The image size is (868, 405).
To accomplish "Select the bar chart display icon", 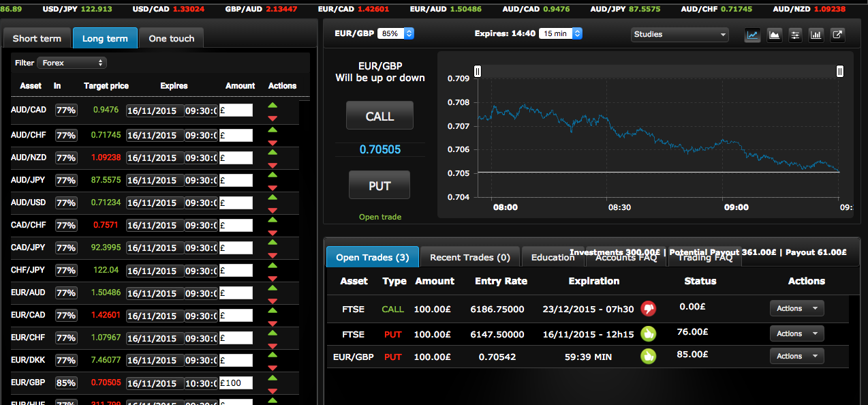I will tap(816, 35).
